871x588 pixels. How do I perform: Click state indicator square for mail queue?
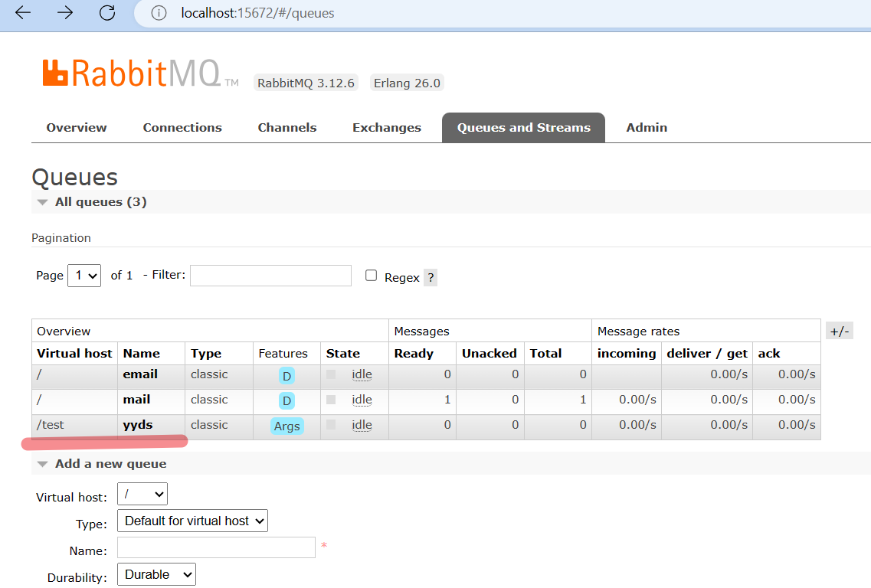[x=331, y=399]
